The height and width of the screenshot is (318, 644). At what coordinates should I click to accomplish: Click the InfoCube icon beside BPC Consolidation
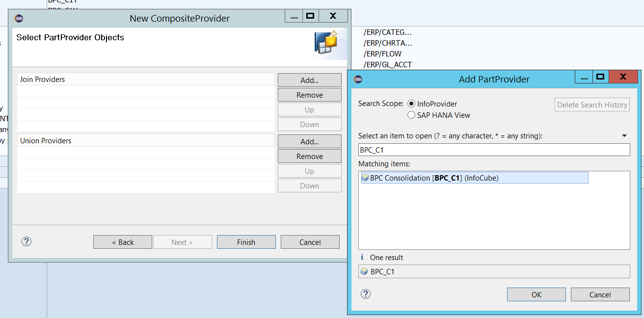pyautogui.click(x=365, y=178)
